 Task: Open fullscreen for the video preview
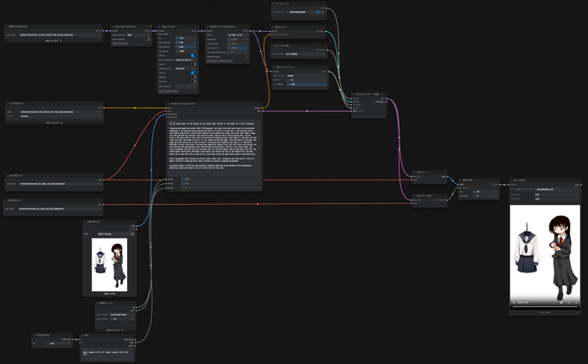pyautogui.click(x=568, y=303)
